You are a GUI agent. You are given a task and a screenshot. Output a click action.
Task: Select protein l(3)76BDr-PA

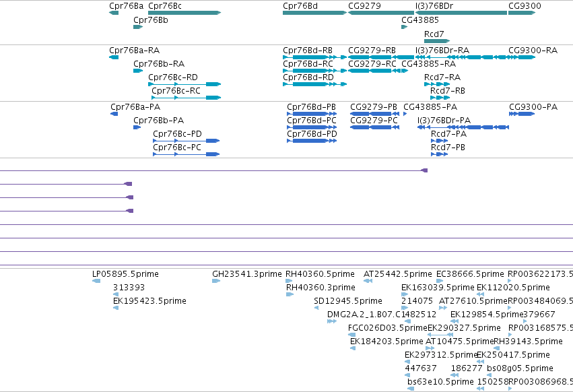point(463,127)
